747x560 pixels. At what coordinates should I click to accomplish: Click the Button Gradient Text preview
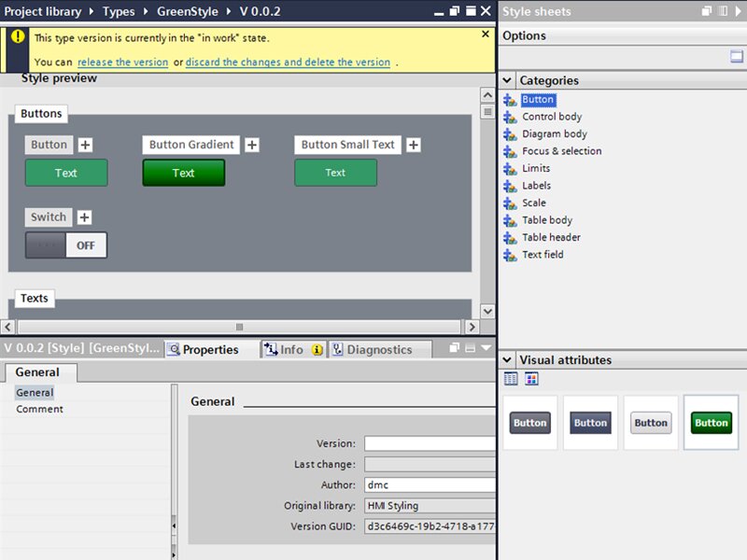(x=183, y=173)
